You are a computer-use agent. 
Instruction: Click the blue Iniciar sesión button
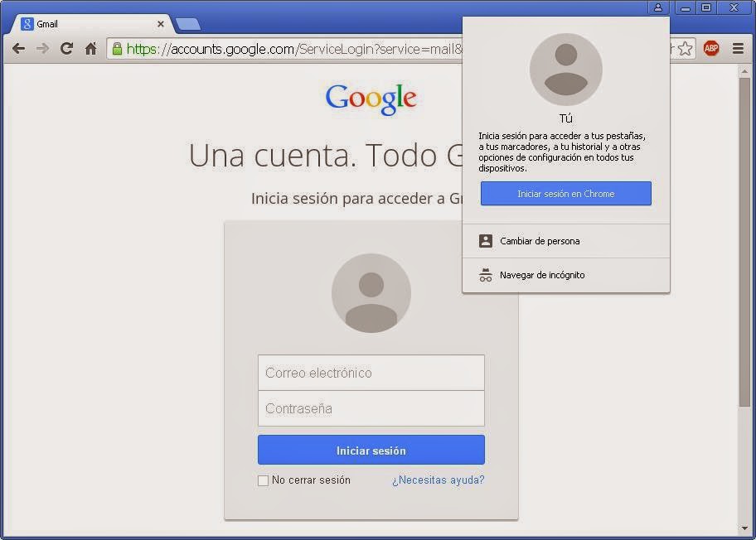coord(371,451)
